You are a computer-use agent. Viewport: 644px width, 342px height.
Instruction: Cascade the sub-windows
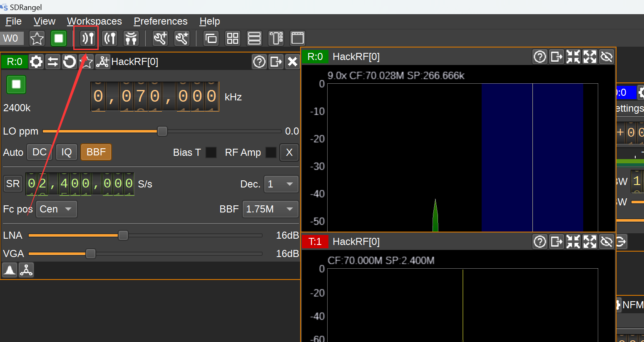click(211, 38)
